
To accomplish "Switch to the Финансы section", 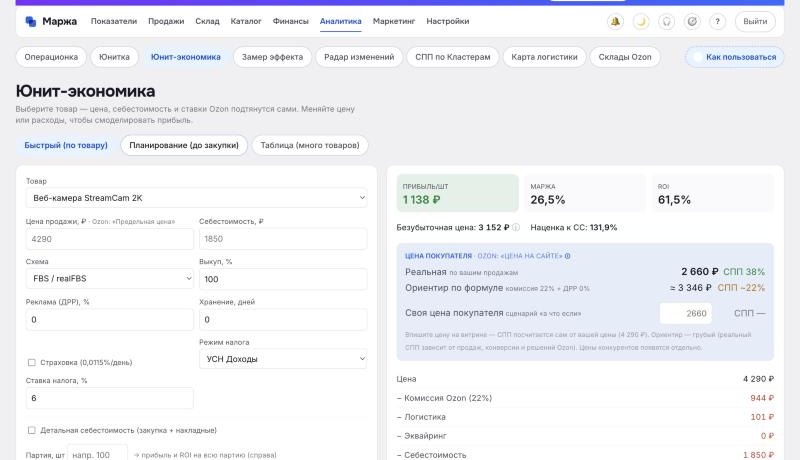I will (290, 21).
